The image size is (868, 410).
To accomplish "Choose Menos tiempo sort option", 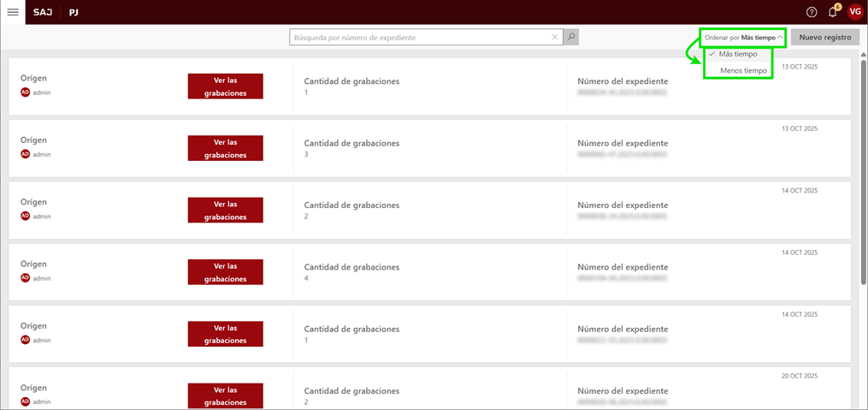I will coord(743,70).
